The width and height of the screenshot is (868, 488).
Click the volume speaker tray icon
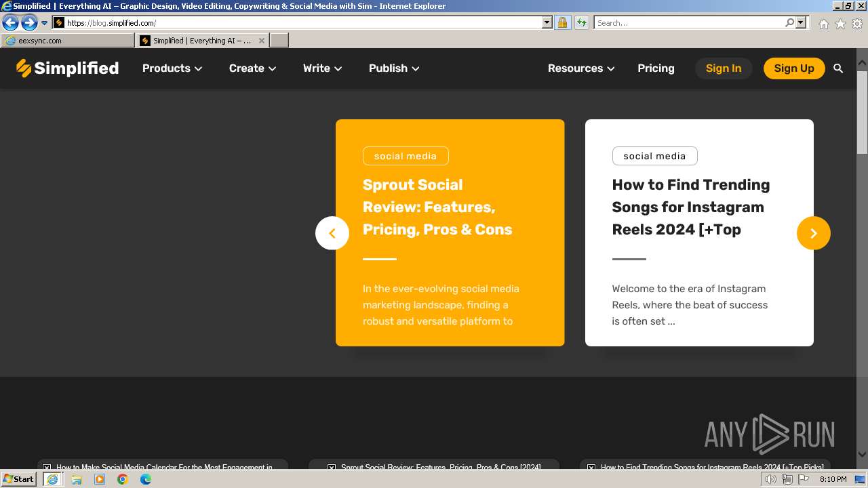pyautogui.click(x=770, y=479)
